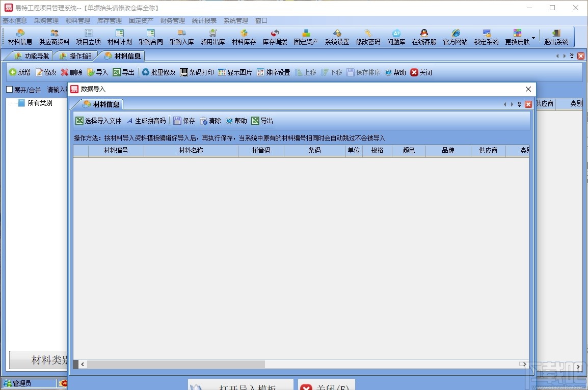Click the 品牌 column header
The image size is (588, 390).
pos(448,150)
